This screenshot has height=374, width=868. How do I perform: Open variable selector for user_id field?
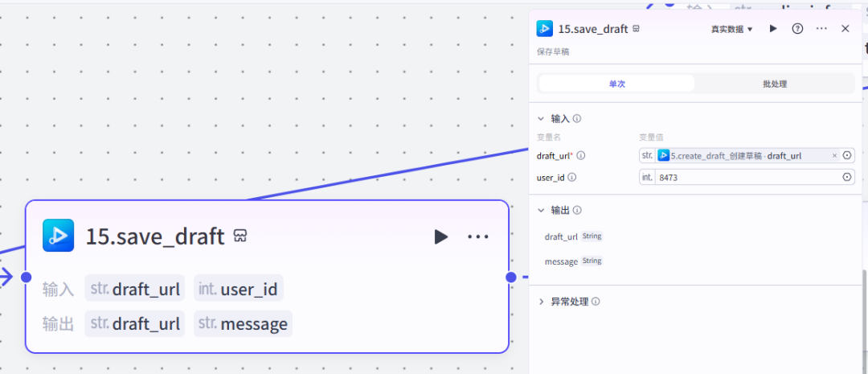pyautogui.click(x=847, y=177)
